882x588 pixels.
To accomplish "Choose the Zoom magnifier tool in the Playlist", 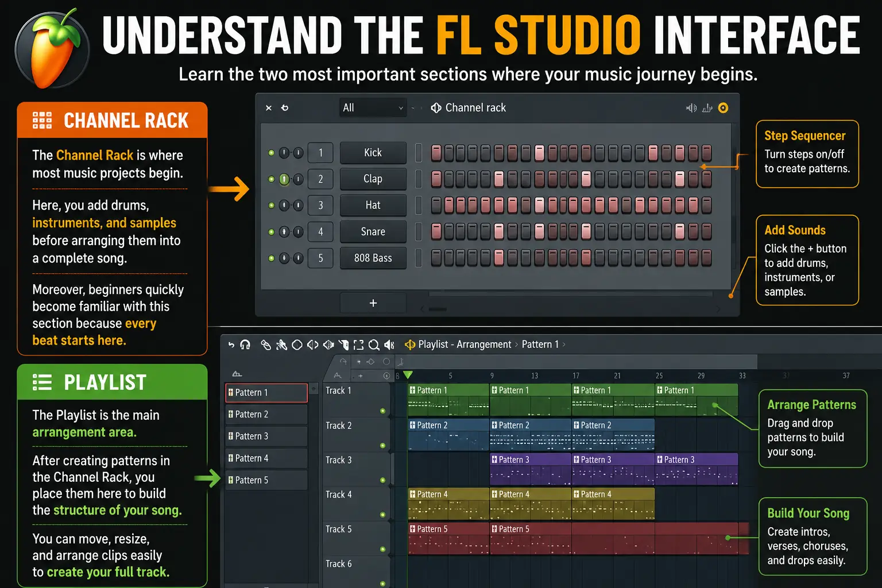I will point(374,345).
